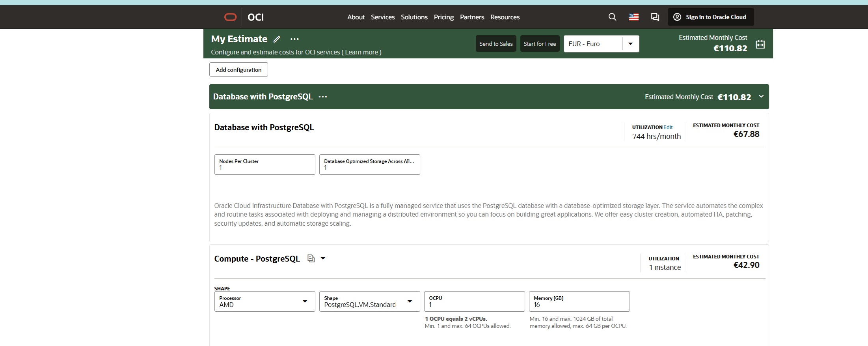Open the Services menu in navigation

[x=382, y=17]
